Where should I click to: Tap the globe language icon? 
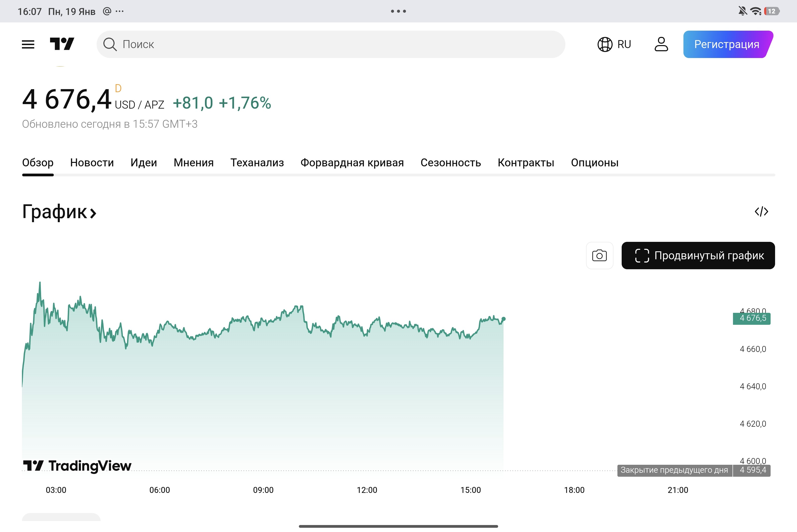pyautogui.click(x=605, y=44)
